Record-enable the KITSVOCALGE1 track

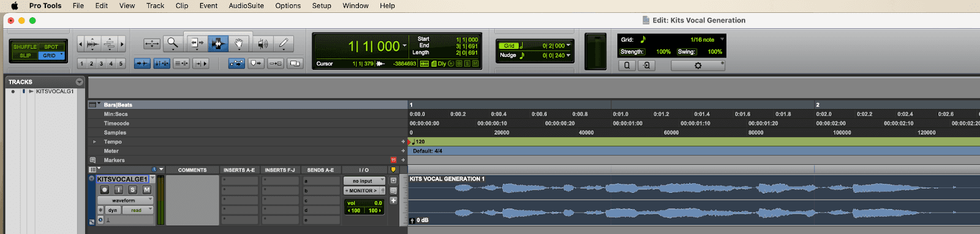point(104,190)
